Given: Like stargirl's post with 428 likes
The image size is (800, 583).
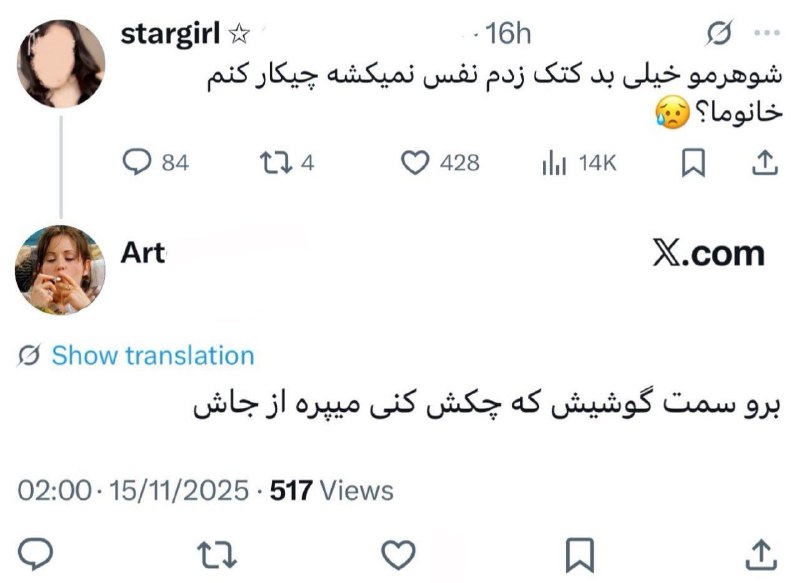Looking at the screenshot, I should pyautogui.click(x=414, y=162).
